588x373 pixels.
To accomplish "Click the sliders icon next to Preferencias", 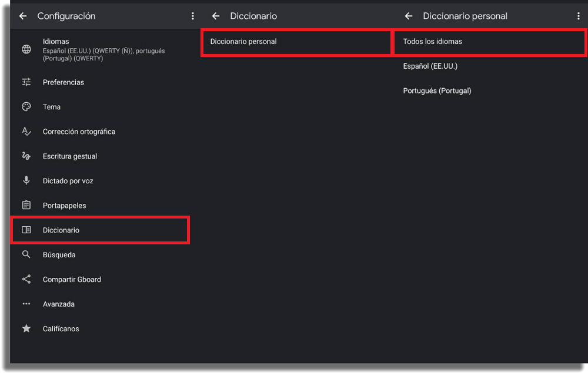I will [26, 82].
